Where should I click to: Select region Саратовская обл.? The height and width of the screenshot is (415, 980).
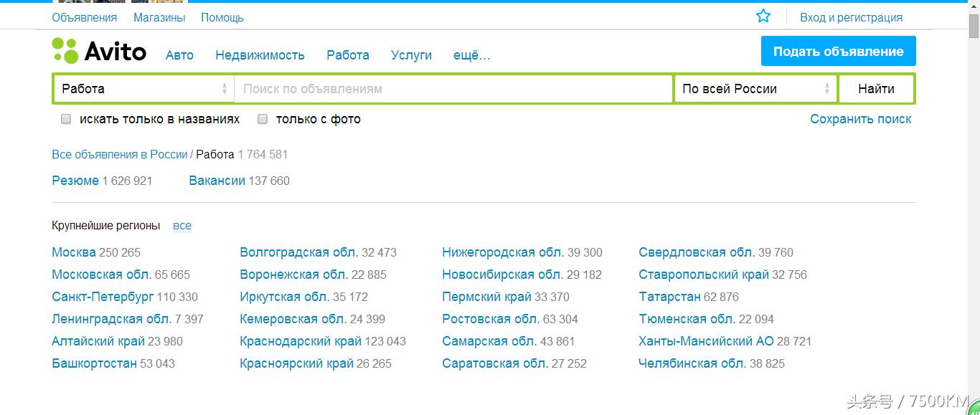pyautogui.click(x=495, y=363)
